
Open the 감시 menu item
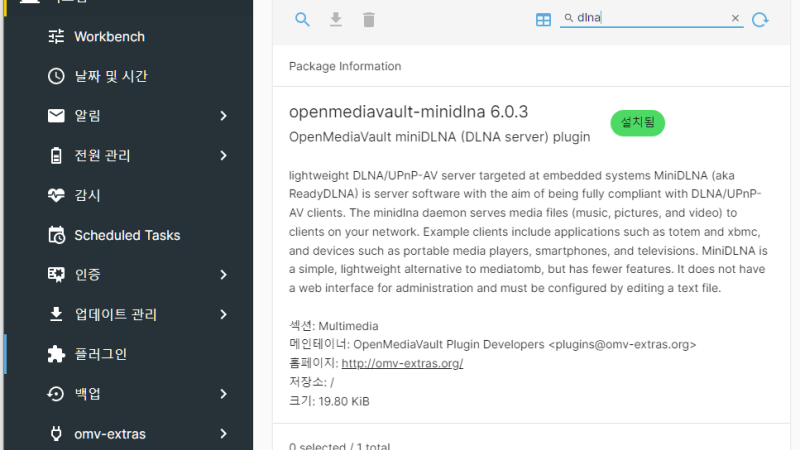(129, 195)
